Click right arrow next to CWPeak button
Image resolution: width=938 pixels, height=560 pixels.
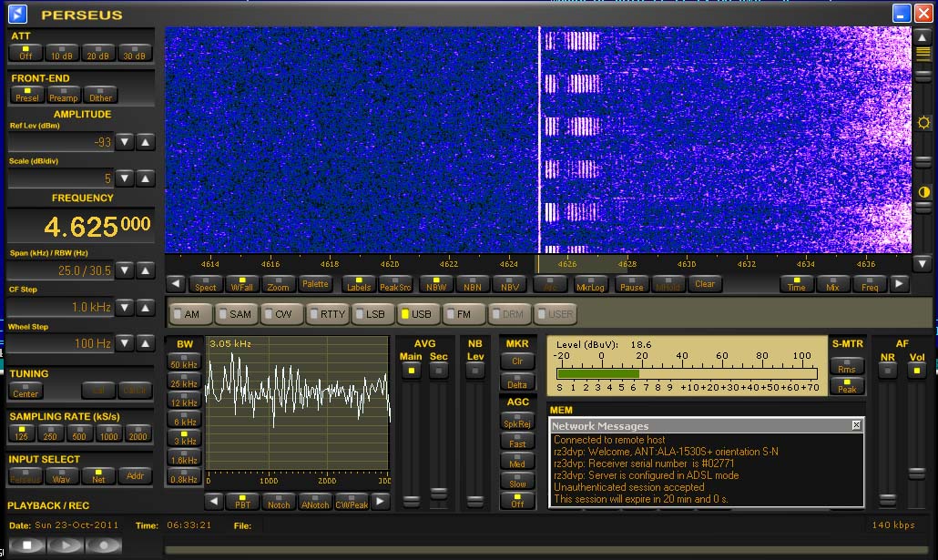[x=380, y=502]
